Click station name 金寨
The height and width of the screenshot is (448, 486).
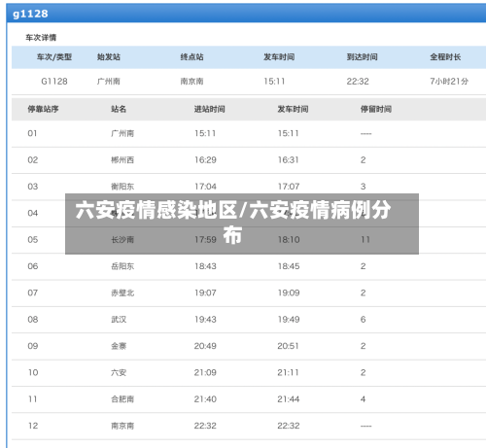pyautogui.click(x=119, y=346)
